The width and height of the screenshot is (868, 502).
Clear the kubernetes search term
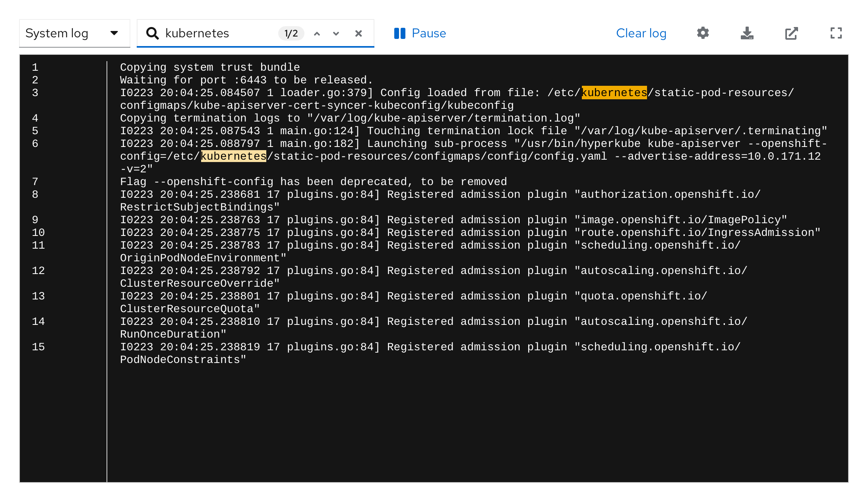click(x=358, y=33)
